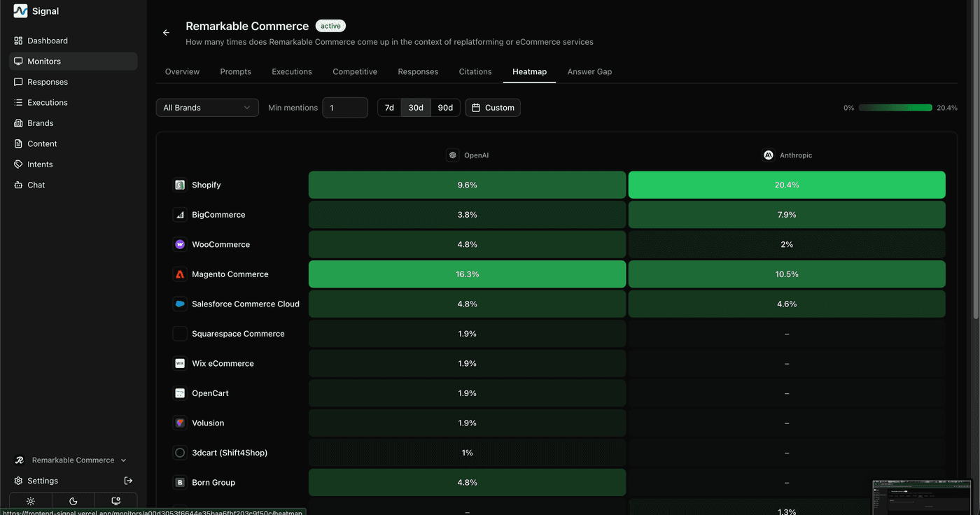Click Volusion OpenAI 1.9% cell
Screen dimensions: 980x515
467,423
